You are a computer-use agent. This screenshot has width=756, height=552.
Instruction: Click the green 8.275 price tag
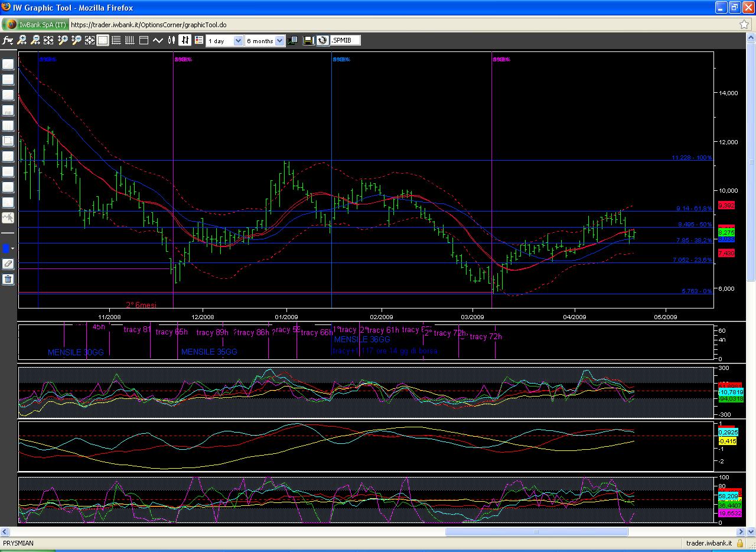point(726,233)
